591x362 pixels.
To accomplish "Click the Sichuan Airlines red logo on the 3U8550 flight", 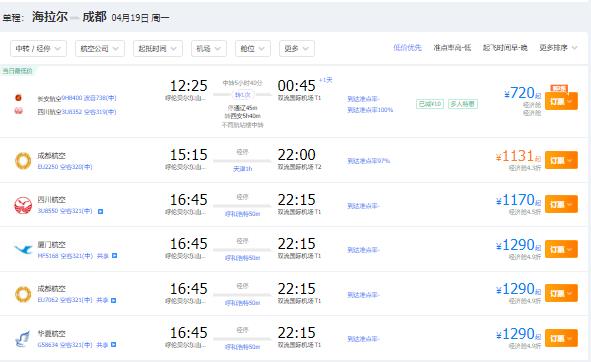I will (x=23, y=205).
